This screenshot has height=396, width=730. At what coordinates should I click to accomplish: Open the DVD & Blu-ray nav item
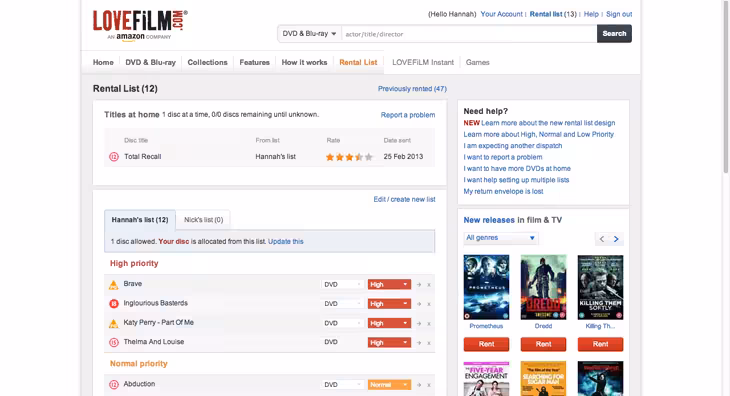[x=150, y=62]
